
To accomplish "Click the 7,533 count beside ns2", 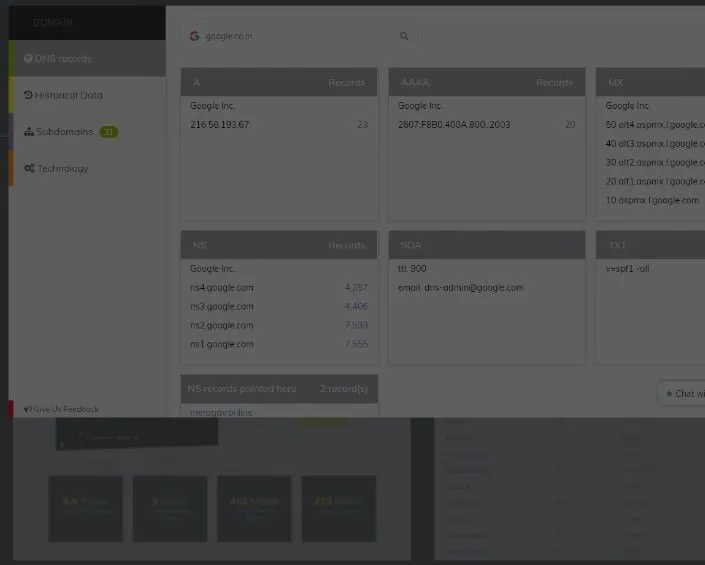I will (x=356, y=325).
